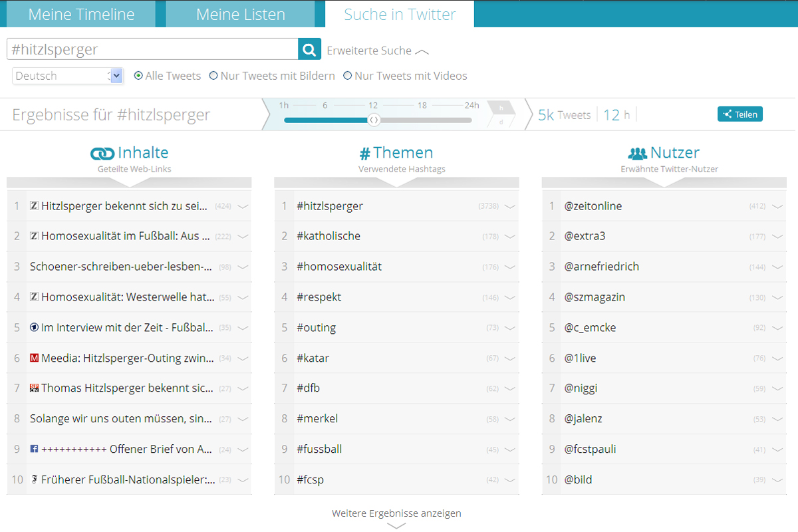The width and height of the screenshot is (798, 532).
Task: Select the Suche in Twitter tab
Action: pyautogui.click(x=400, y=14)
